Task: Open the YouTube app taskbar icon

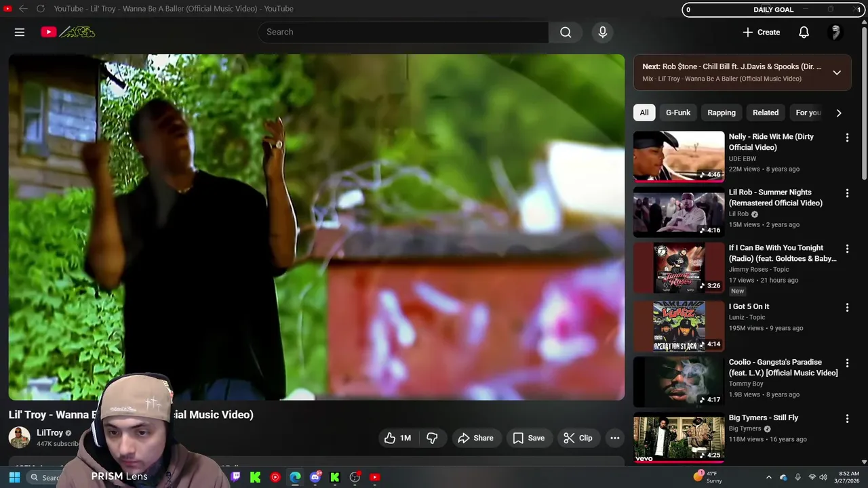Action: [x=375, y=477]
